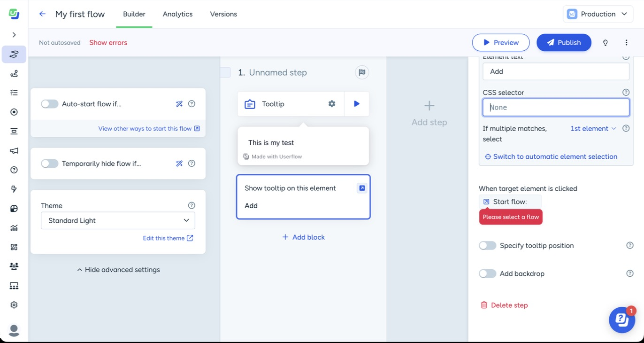Click View other ways to start this flow
This screenshot has height=343, width=644.
[x=149, y=129]
